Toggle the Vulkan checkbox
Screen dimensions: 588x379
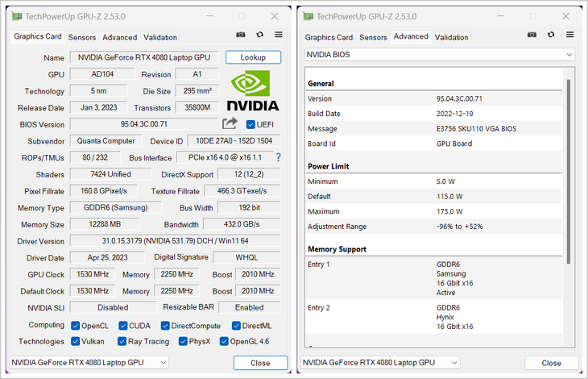point(76,341)
